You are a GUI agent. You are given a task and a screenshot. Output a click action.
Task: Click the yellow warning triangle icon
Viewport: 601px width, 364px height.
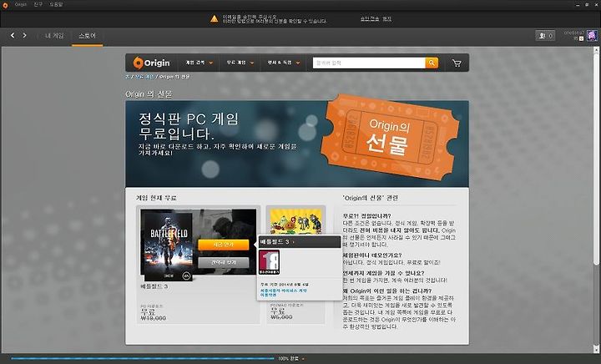coord(215,18)
